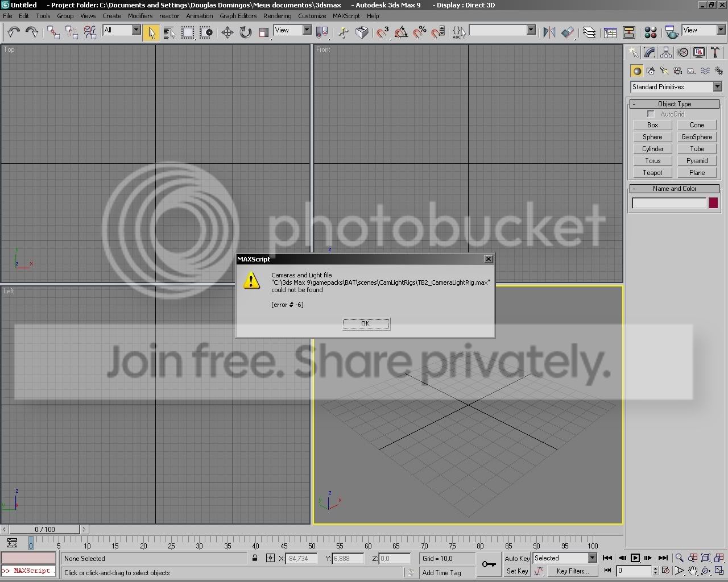Open the Time Configuration dialog icon
728x582 pixels.
tap(666, 571)
